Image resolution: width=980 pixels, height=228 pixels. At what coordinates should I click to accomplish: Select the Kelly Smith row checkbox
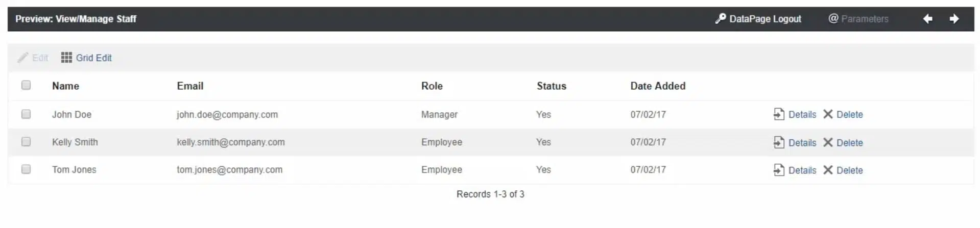tap(26, 142)
